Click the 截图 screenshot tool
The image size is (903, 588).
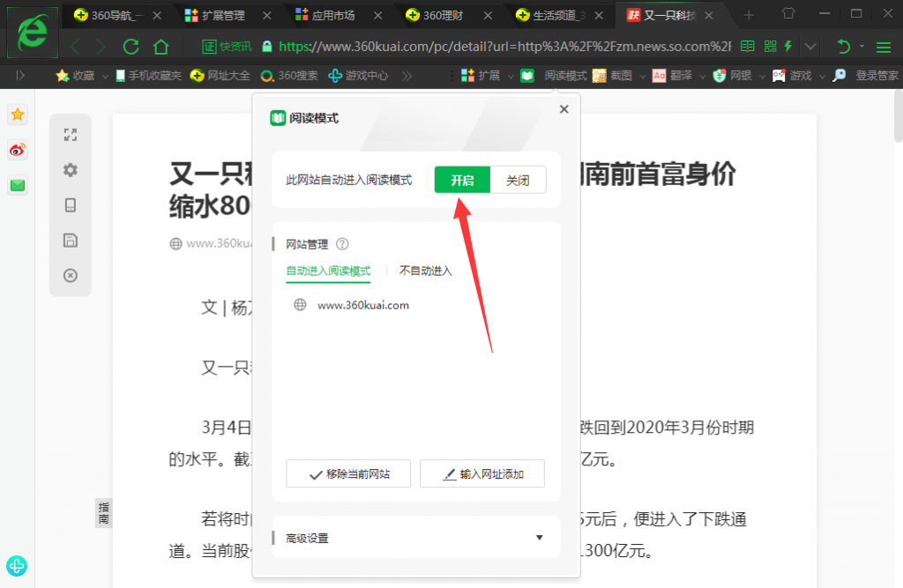tap(612, 76)
